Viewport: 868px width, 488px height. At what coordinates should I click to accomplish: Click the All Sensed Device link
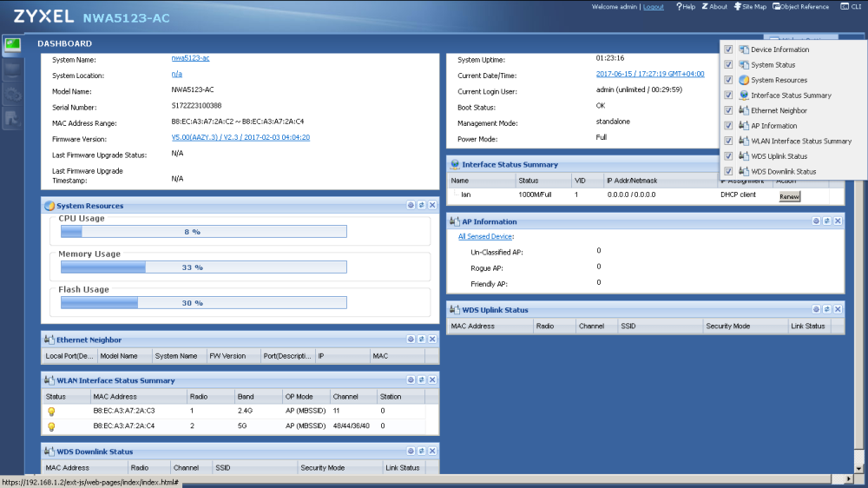[485, 236]
